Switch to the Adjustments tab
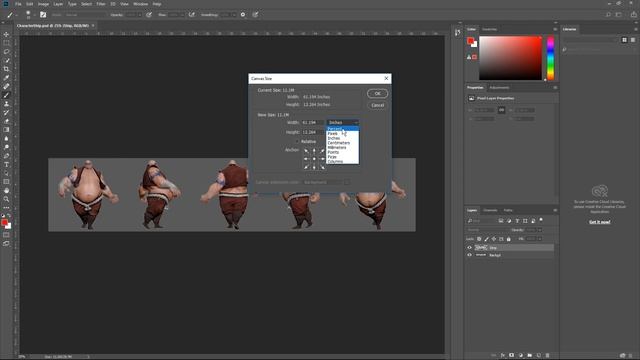The image size is (640, 360). coord(499,88)
